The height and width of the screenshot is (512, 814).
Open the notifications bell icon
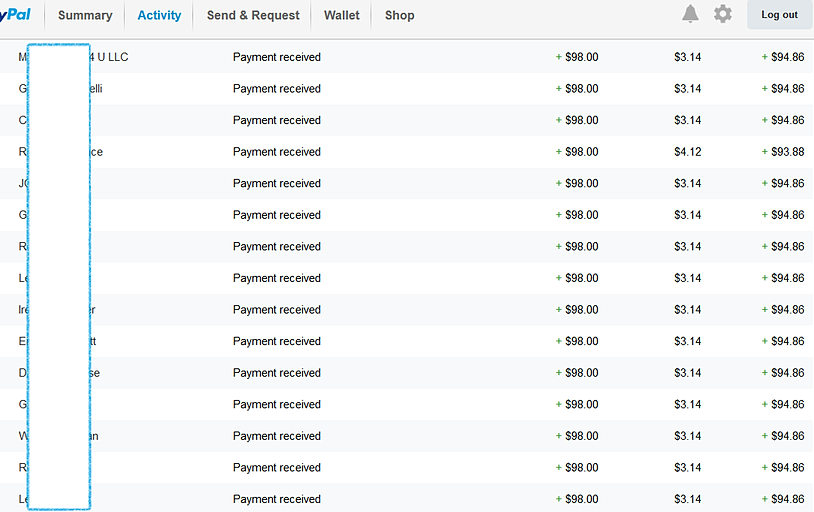click(690, 14)
